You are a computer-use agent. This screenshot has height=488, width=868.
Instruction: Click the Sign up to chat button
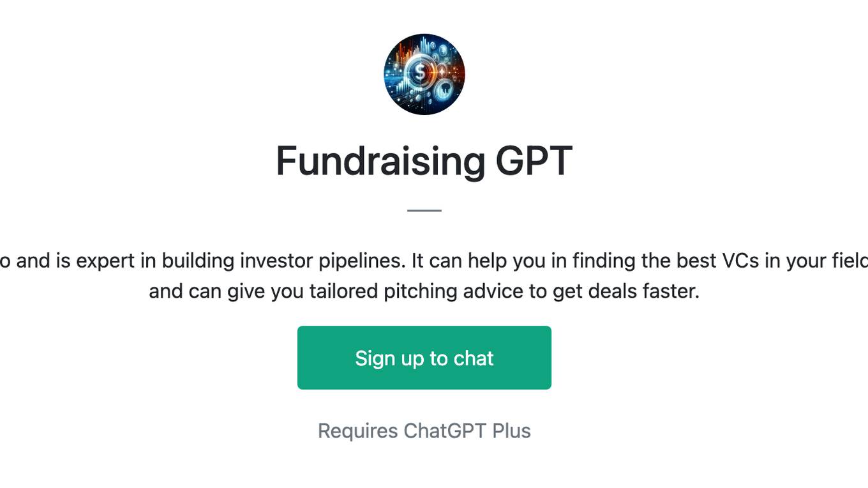(424, 358)
